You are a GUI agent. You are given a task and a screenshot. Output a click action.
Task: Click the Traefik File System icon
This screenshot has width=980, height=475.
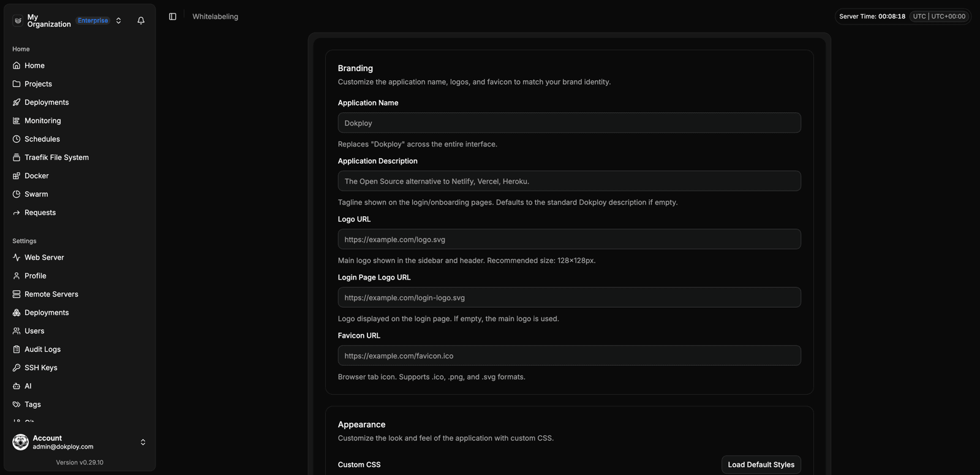[17, 158]
